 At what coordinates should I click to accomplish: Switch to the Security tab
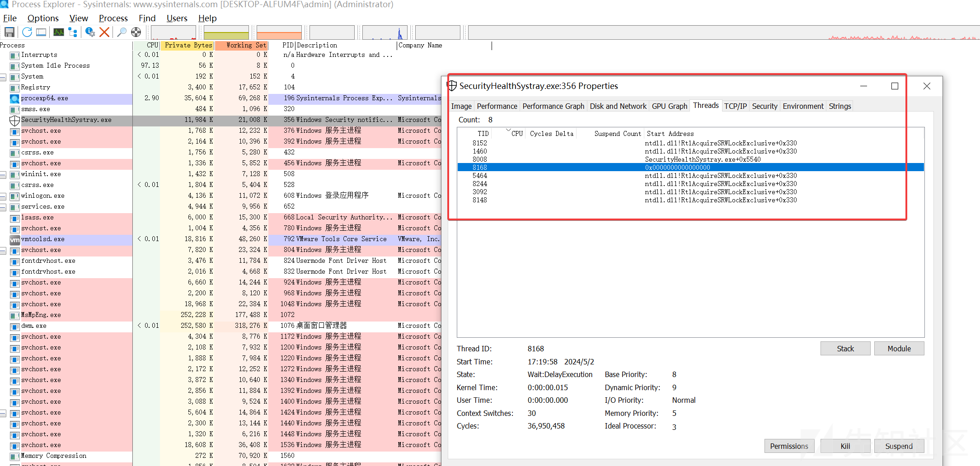[x=765, y=106]
